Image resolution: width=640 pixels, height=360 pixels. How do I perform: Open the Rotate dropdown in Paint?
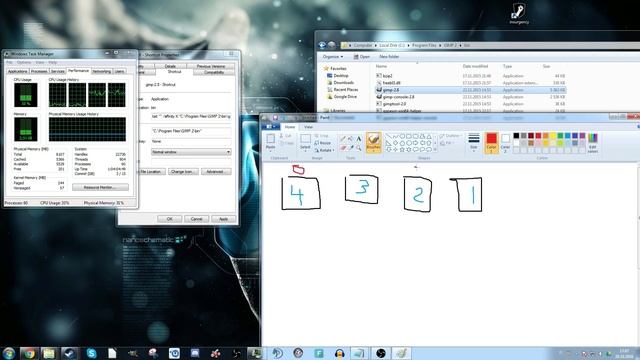[x=324, y=150]
